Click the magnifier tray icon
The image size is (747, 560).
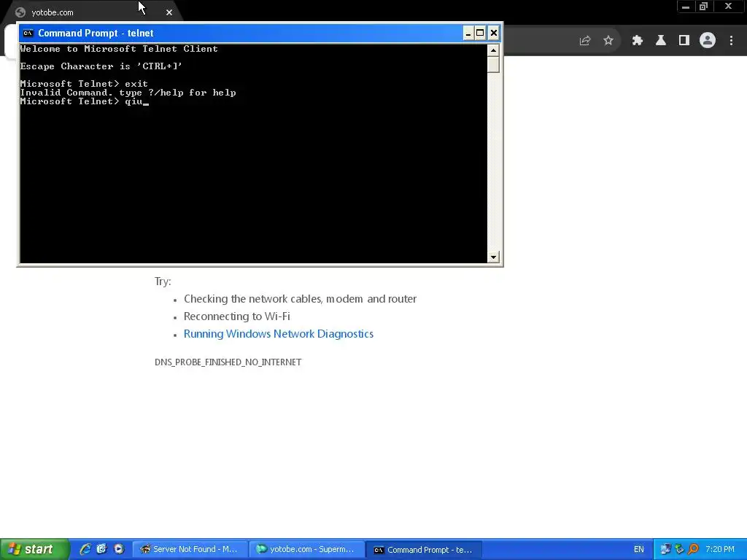693,550
